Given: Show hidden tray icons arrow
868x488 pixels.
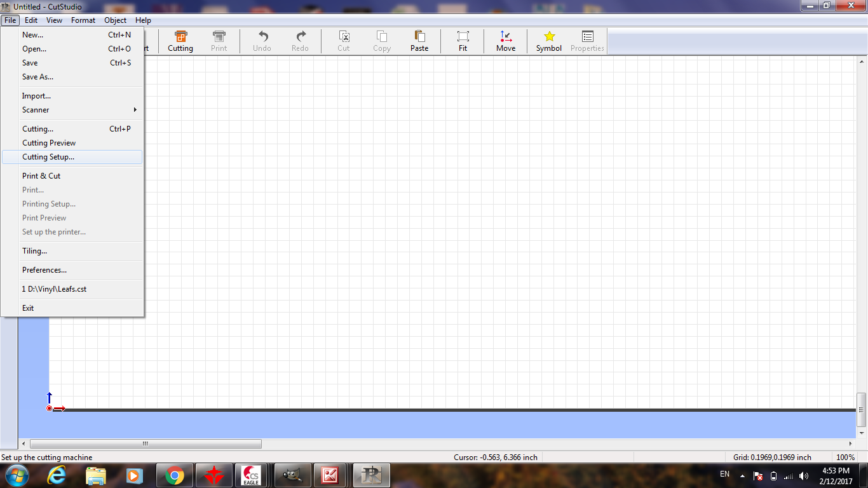Looking at the screenshot, I should tap(743, 476).
